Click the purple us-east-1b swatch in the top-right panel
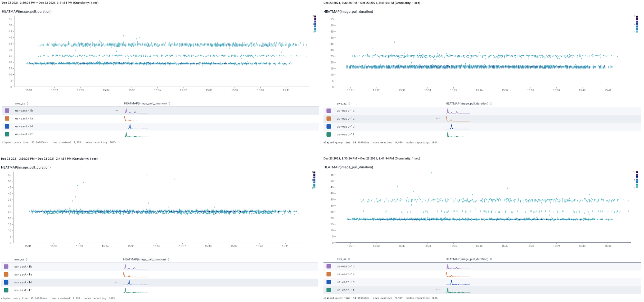 329,111
